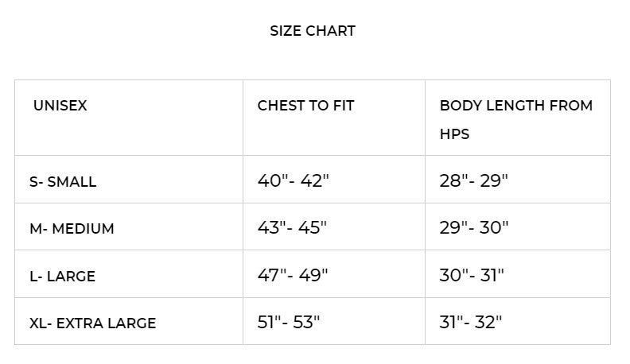
Task: Select the XL- EXTRA LARGE row label
Action: point(92,323)
